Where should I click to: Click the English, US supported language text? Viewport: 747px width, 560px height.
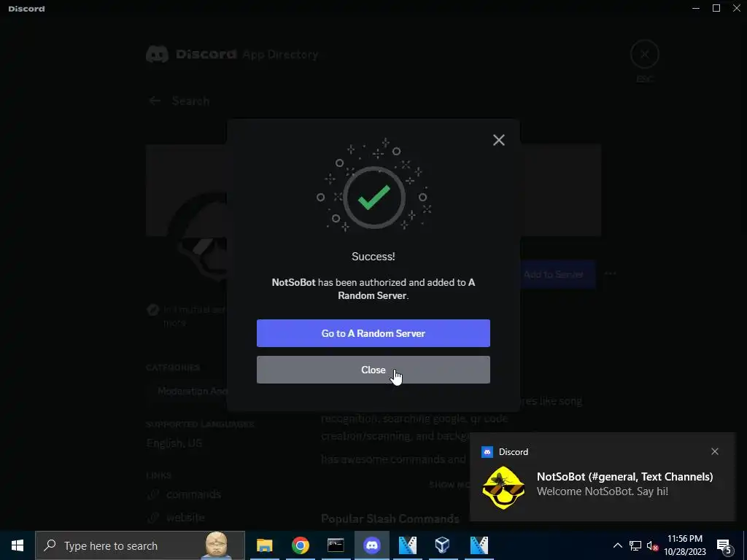point(174,443)
